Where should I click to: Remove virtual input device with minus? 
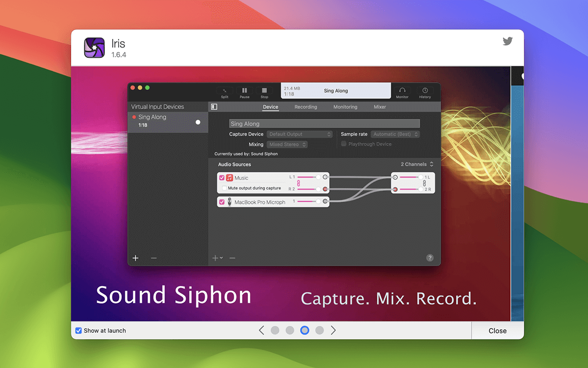[x=154, y=258]
